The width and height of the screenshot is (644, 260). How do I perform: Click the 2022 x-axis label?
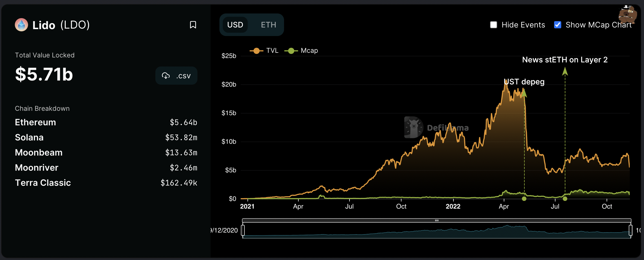coord(453,206)
